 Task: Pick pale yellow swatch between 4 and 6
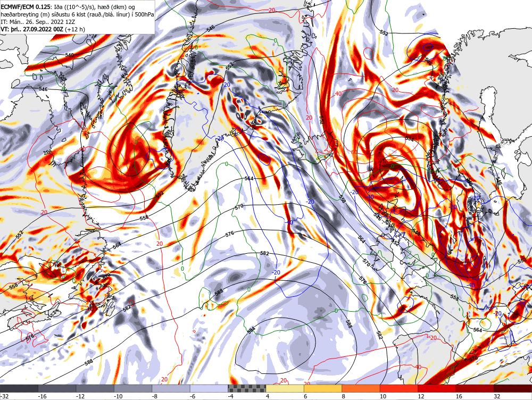(285, 388)
